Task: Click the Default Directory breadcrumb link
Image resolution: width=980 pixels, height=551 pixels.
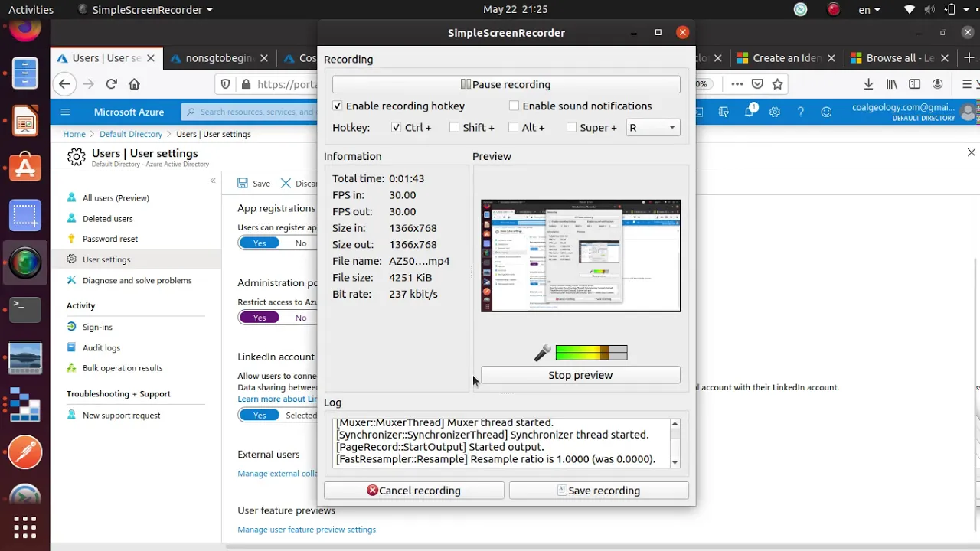Action: [131, 134]
